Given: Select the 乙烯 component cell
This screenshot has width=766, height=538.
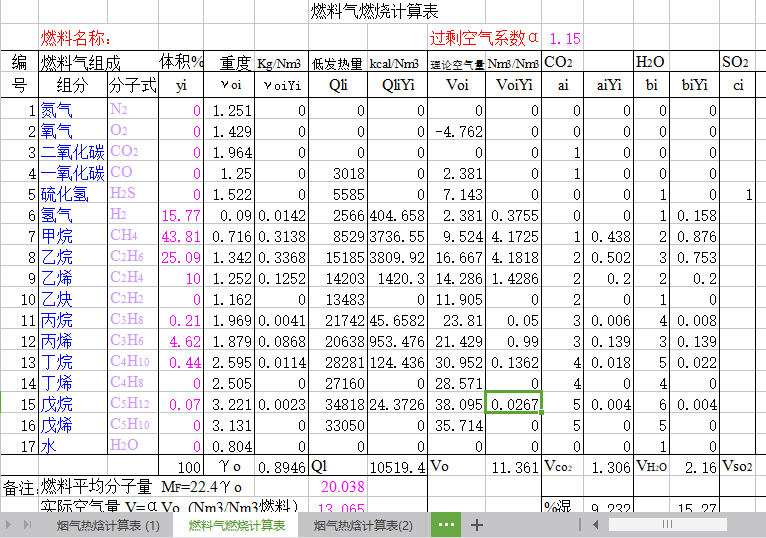Looking at the screenshot, I should click(x=73, y=278).
